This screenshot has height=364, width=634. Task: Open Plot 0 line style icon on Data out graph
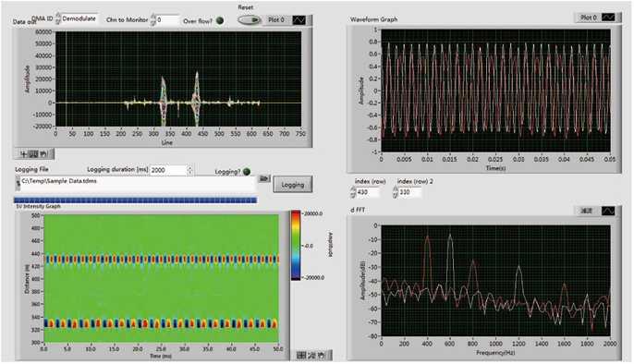click(x=299, y=20)
